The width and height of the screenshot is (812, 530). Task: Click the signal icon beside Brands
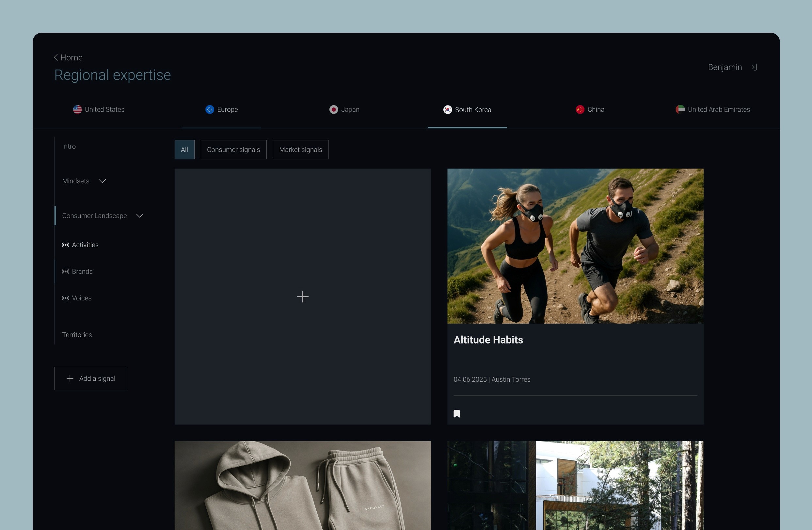click(66, 272)
